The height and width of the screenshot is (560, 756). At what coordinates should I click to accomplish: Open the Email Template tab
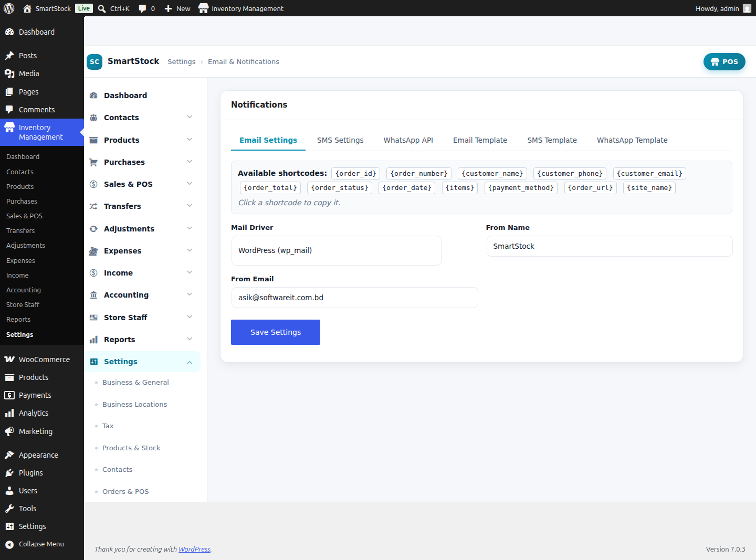[480, 140]
